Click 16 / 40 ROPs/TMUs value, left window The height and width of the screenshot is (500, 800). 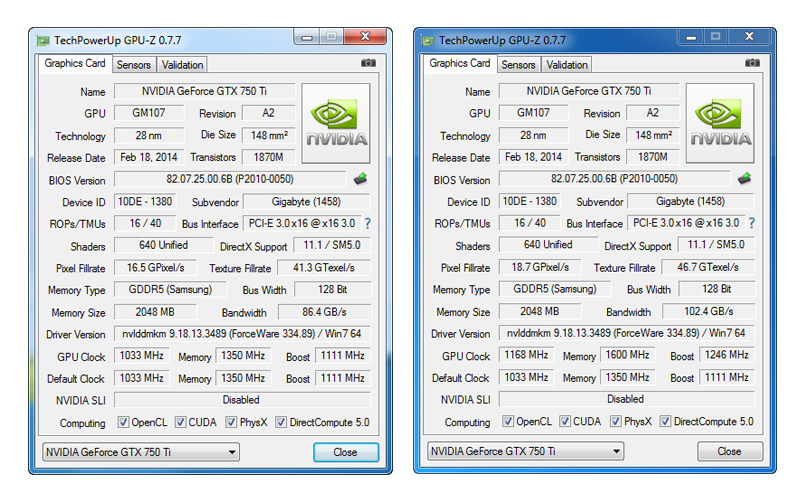pos(145,223)
